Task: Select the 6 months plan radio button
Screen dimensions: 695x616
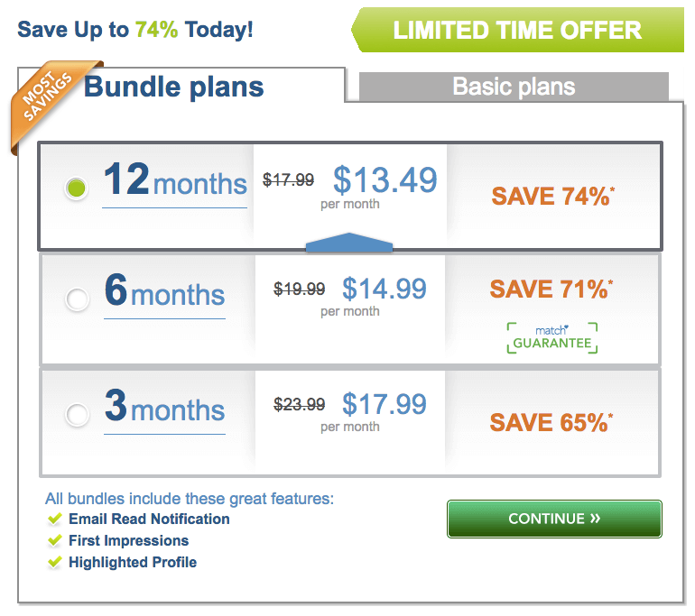Action: [77, 299]
